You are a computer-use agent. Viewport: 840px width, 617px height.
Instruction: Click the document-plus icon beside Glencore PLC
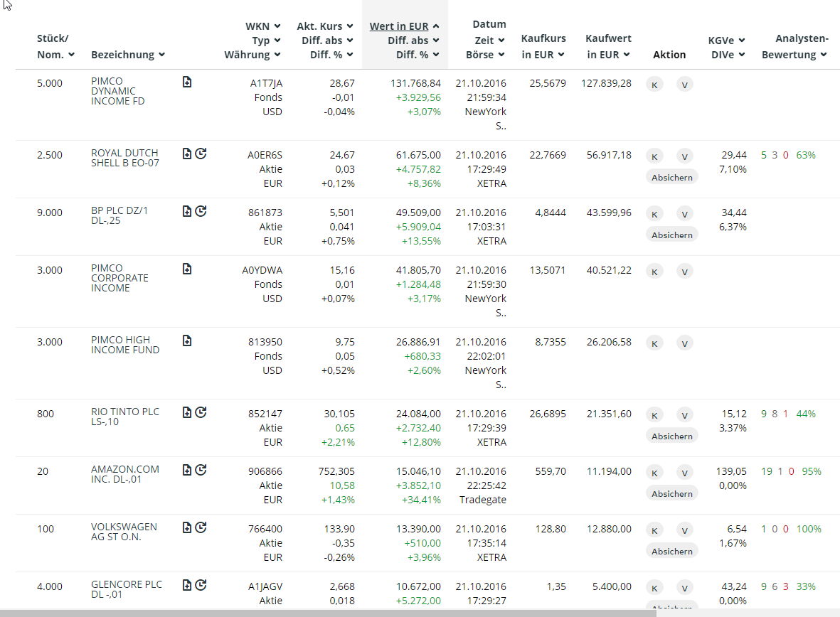pyautogui.click(x=186, y=585)
